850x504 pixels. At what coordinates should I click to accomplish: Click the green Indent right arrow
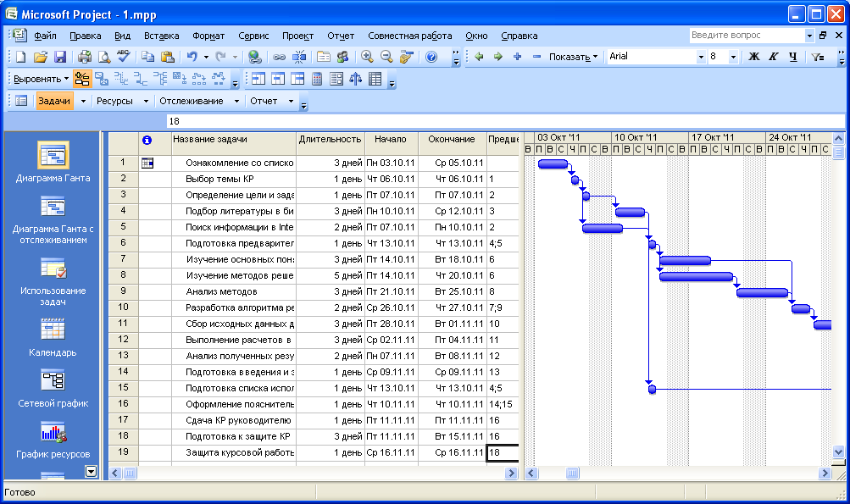tap(498, 57)
